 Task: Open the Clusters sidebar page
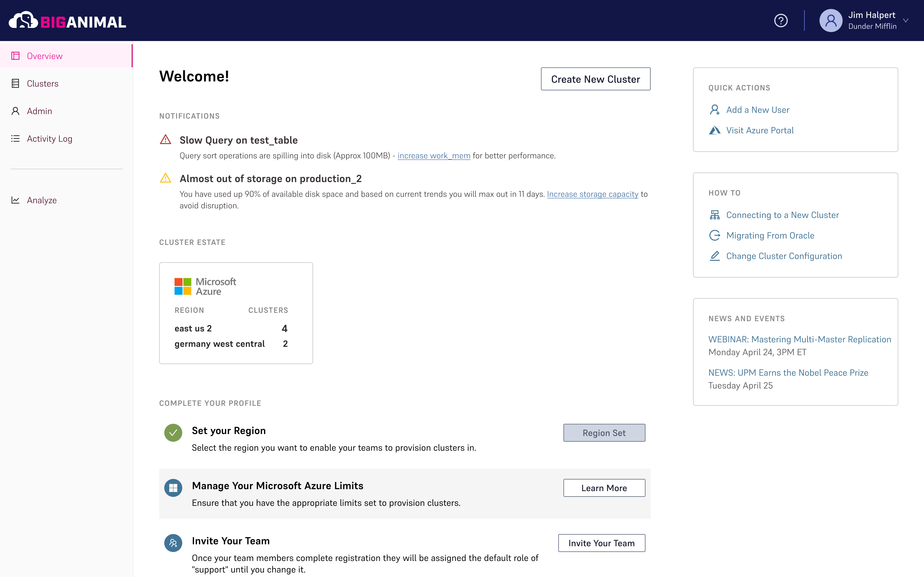(42, 84)
